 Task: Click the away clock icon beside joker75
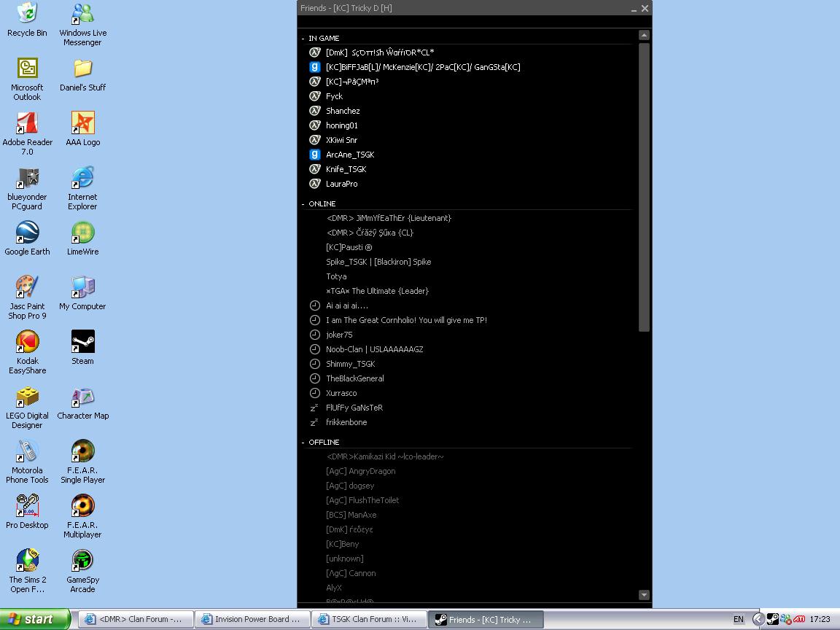[x=315, y=335]
